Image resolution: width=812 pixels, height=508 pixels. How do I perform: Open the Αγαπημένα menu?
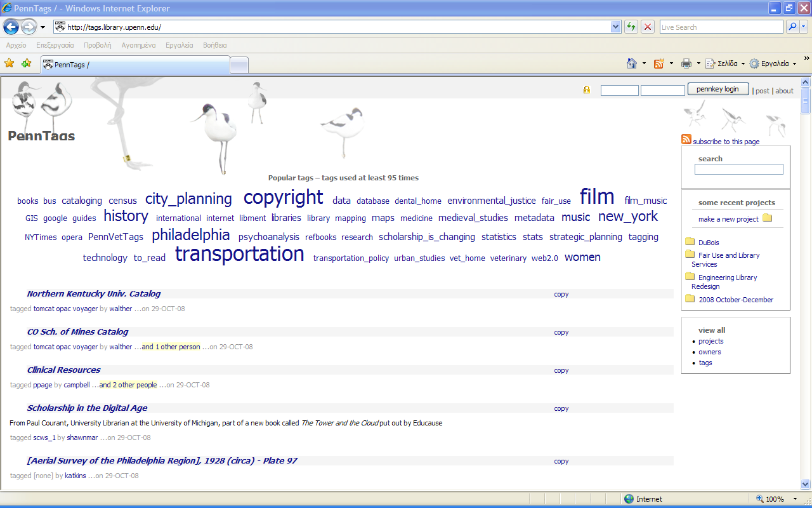click(138, 45)
